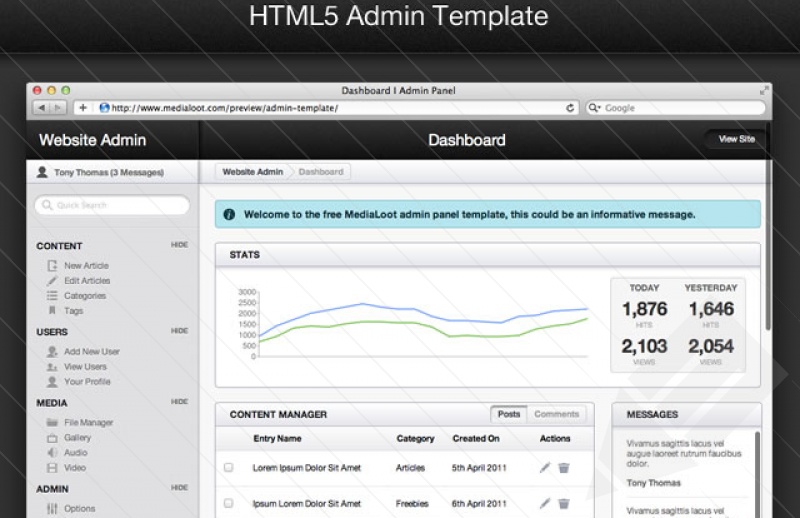Click trash icon for 5th April entry
This screenshot has width=800, height=518.
(564, 468)
